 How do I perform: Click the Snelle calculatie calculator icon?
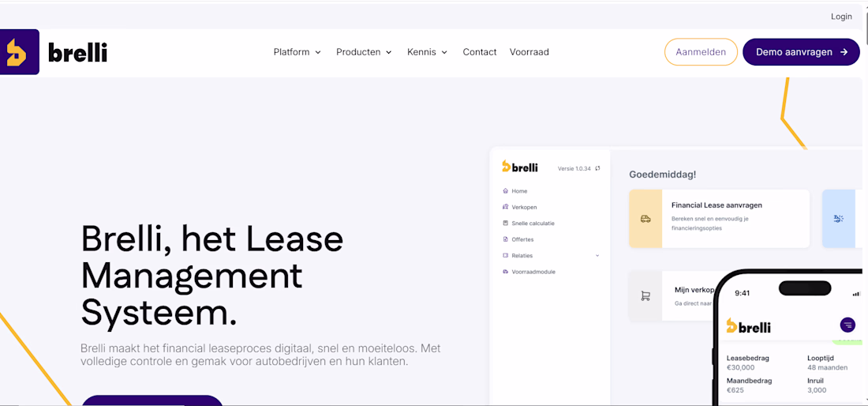pos(505,224)
